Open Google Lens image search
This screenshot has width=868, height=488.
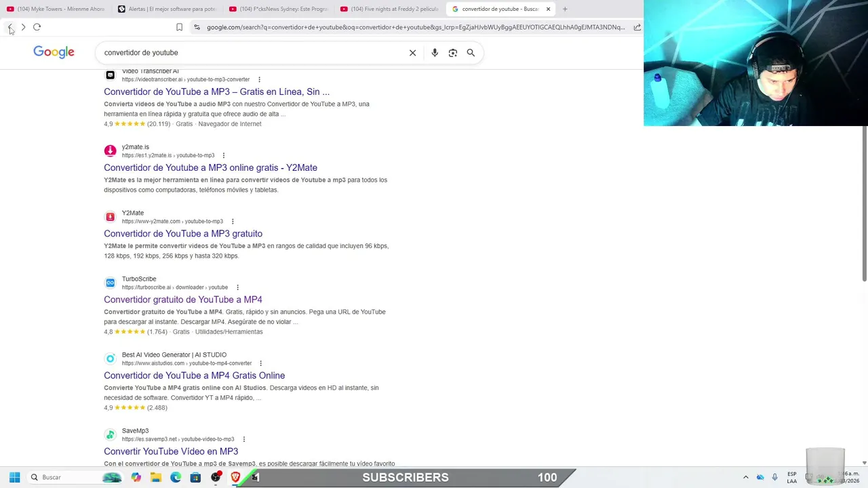453,53
